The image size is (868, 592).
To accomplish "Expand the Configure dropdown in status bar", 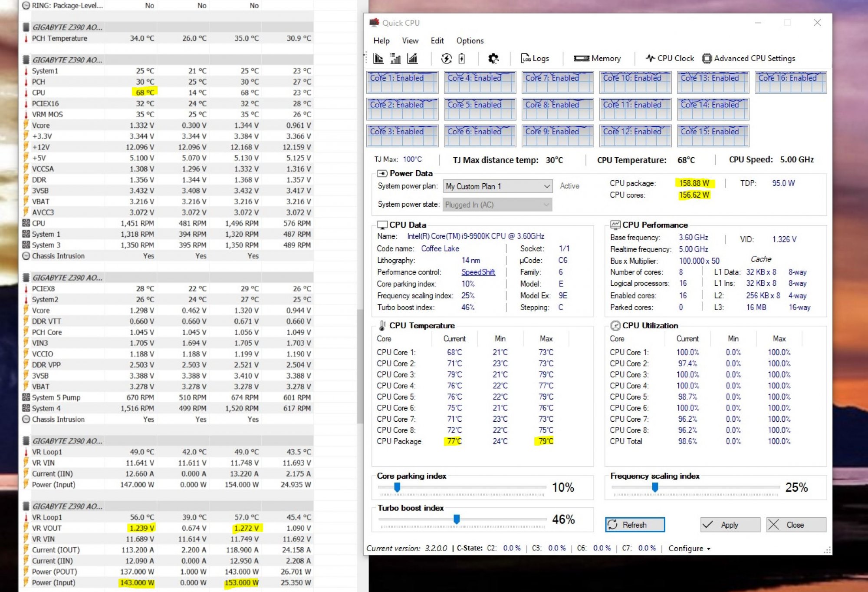I will click(x=689, y=549).
